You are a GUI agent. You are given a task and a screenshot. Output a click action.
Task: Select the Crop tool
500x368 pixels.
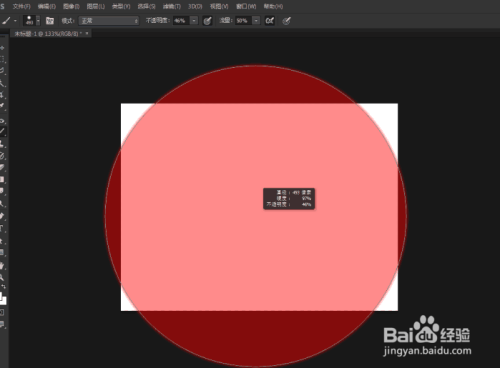(2, 95)
